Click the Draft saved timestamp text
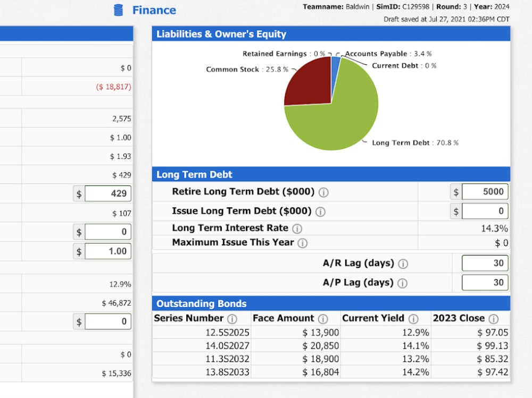The image size is (532, 398). click(x=446, y=19)
